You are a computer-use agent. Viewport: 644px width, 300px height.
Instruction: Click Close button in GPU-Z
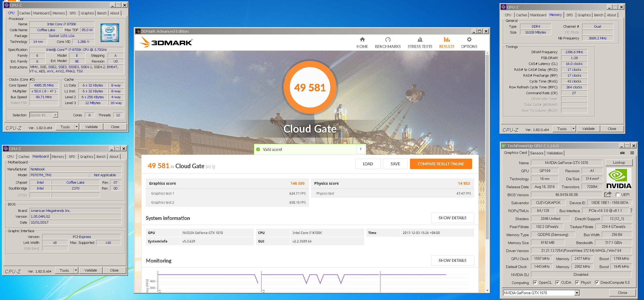622,293
